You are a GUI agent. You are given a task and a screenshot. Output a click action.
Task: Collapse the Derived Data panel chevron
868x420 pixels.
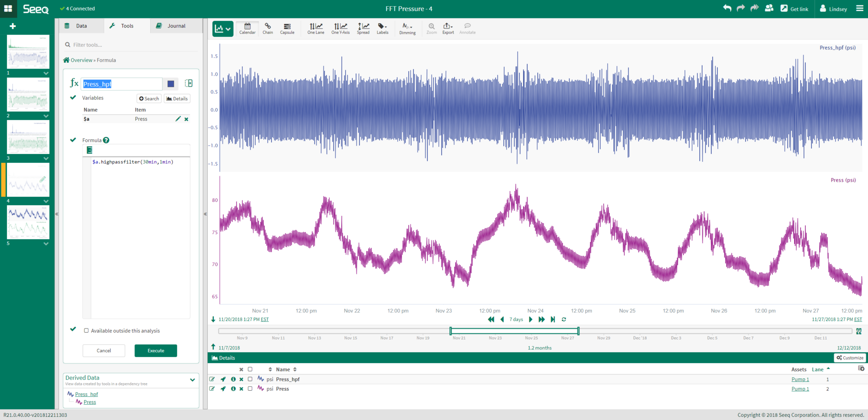(192, 380)
